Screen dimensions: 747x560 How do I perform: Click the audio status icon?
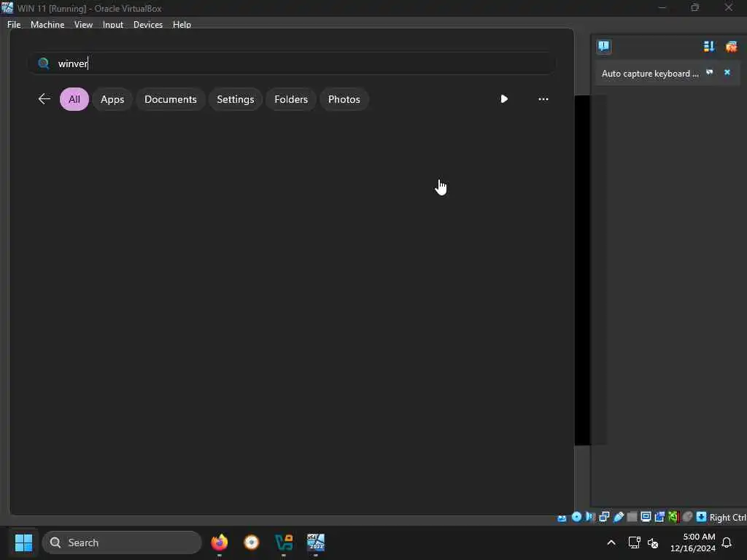point(590,517)
